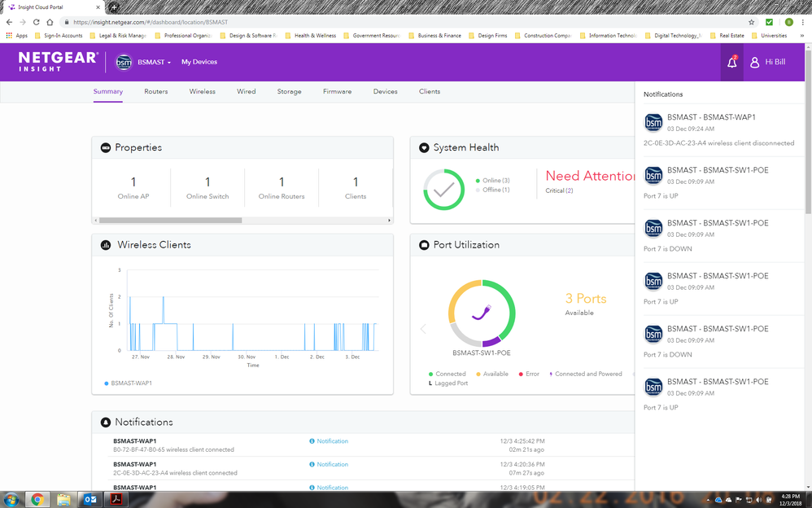The height and width of the screenshot is (508, 812).
Task: Click the Offline (1) legend entry
Action: point(492,190)
